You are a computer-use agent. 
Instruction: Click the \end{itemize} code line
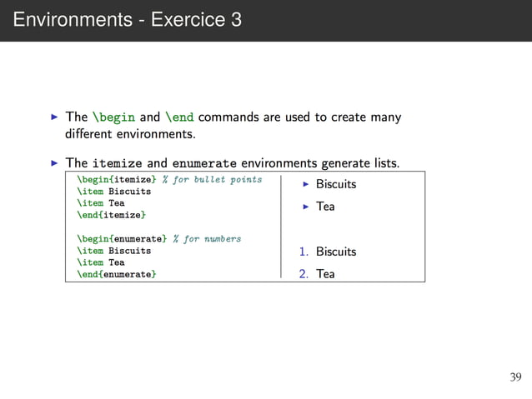click(x=111, y=215)
